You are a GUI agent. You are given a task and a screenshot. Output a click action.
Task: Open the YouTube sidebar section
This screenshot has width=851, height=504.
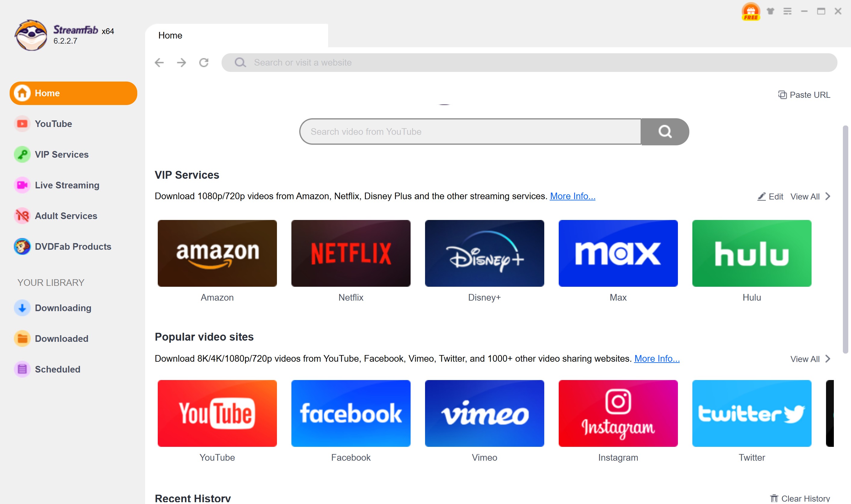click(x=73, y=124)
